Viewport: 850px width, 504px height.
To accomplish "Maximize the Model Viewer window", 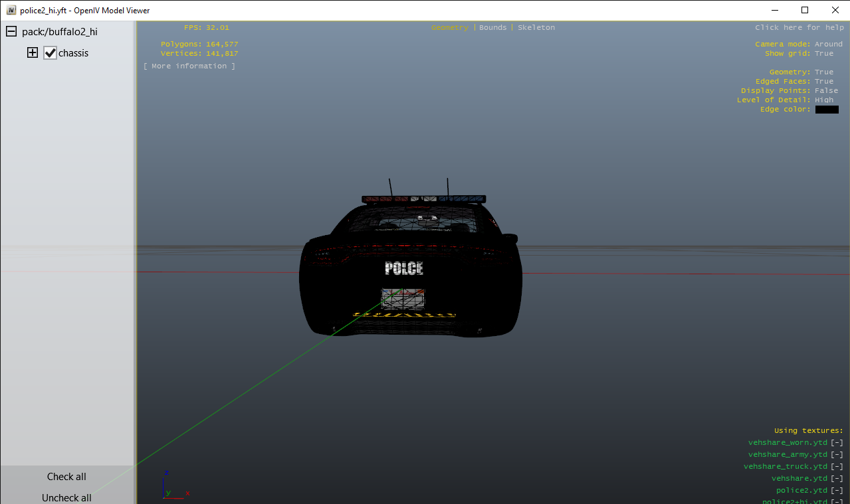I will click(x=805, y=10).
